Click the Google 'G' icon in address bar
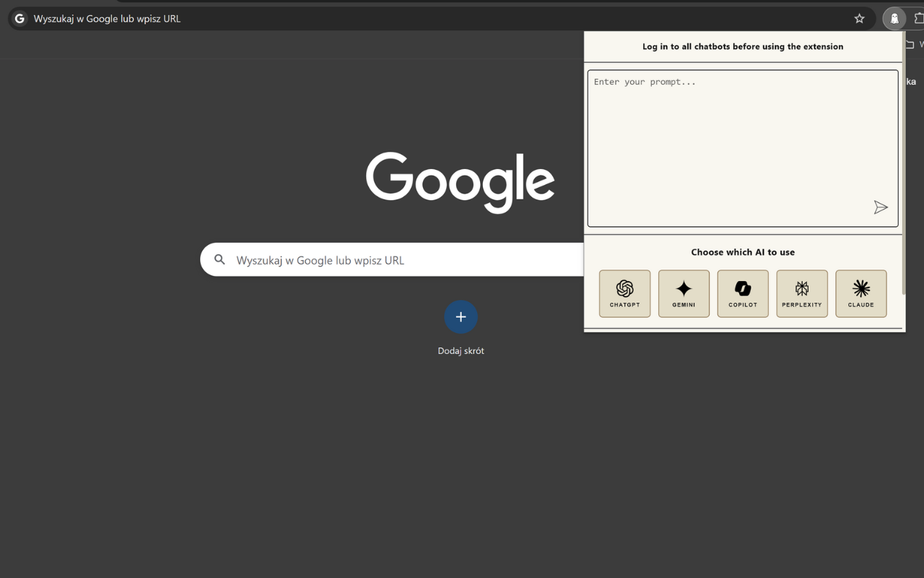Screen dimensions: 924x578 (x=19, y=19)
